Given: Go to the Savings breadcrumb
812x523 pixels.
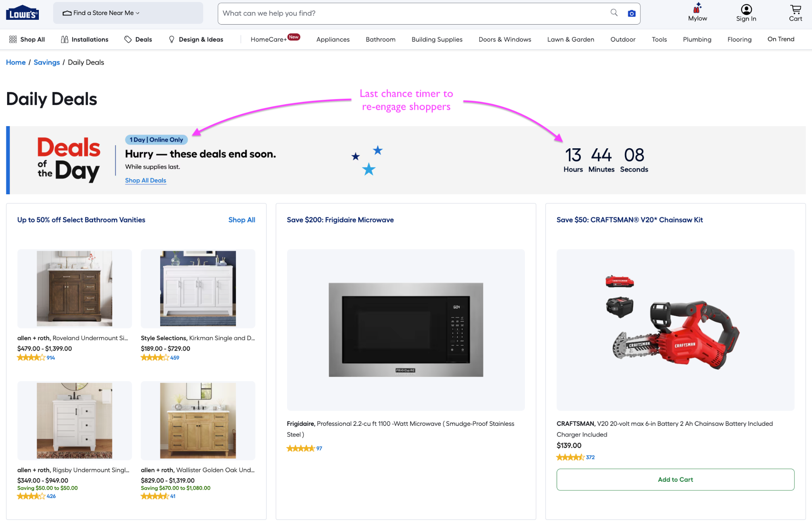Looking at the screenshot, I should coord(47,62).
